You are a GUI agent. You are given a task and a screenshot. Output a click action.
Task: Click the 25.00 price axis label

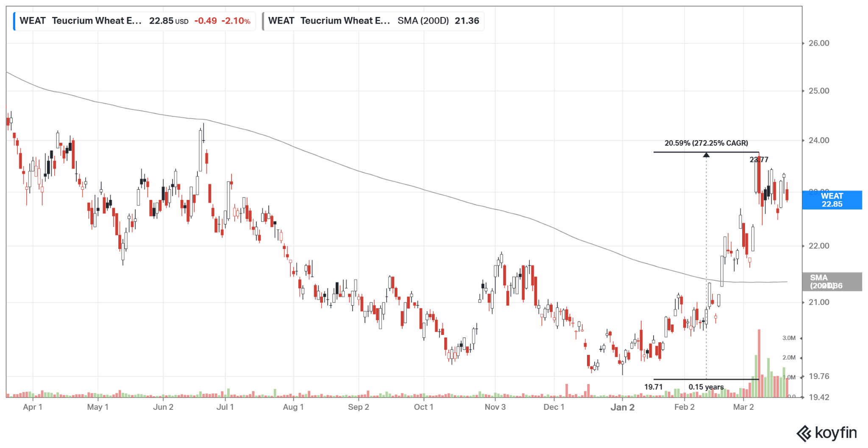[x=819, y=91]
